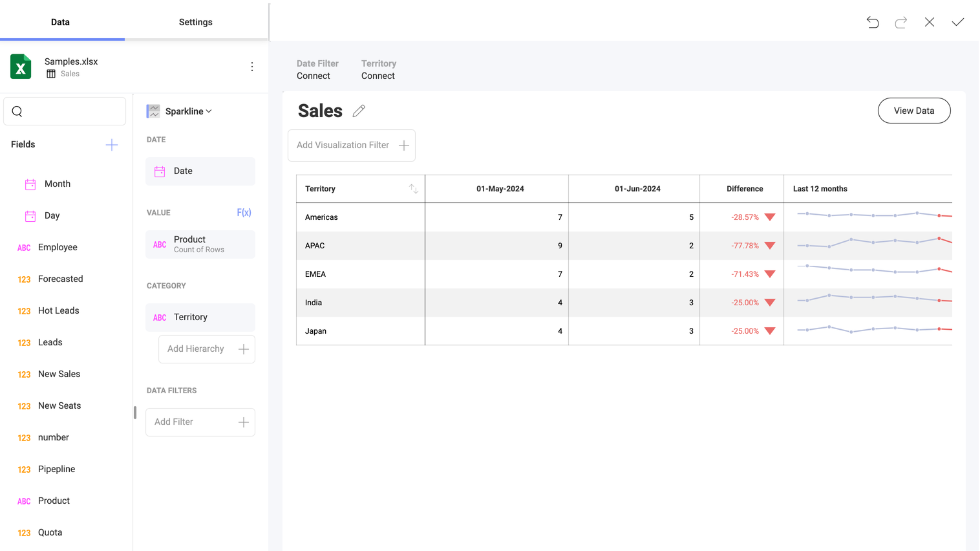Click the Add Hierarchy button
Screen dimensions: 980x551
point(207,349)
